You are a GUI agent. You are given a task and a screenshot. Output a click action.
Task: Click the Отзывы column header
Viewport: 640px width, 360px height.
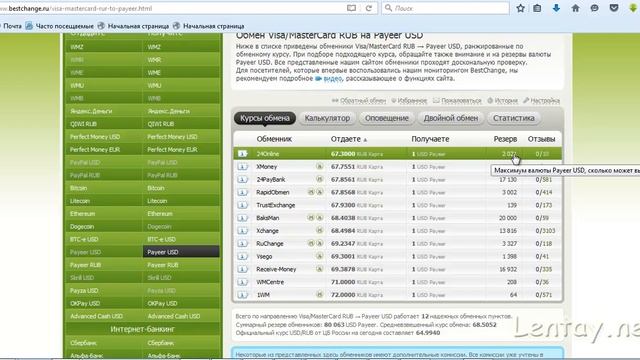[x=541, y=139]
